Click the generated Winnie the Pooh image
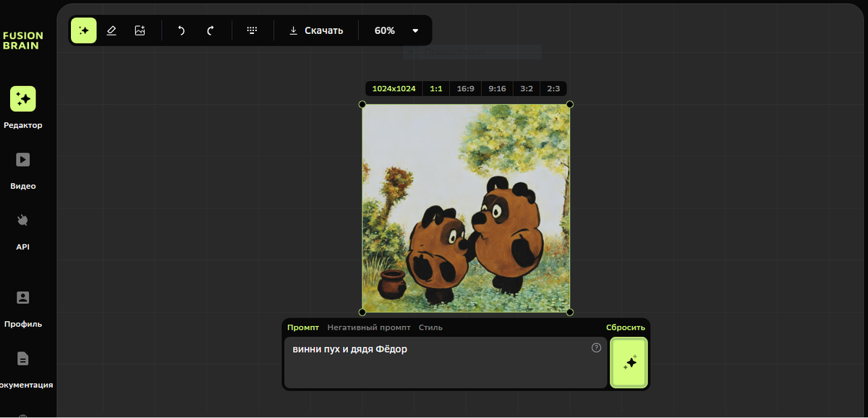Screen dimensions: 868x418 (x=466, y=208)
